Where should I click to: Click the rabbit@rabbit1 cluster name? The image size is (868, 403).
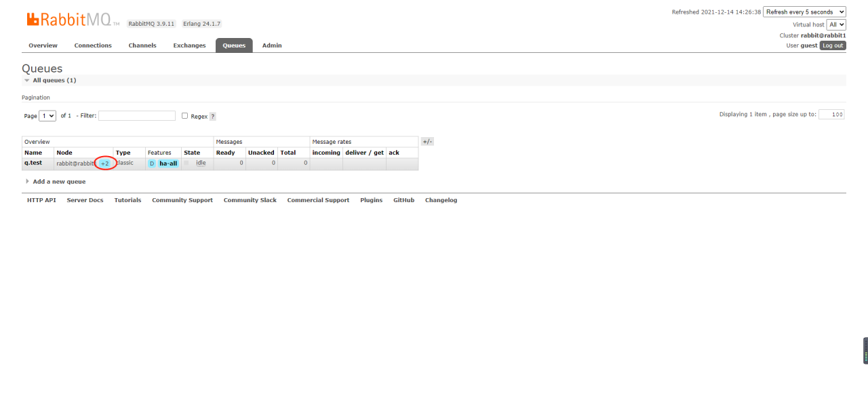pyautogui.click(x=823, y=35)
